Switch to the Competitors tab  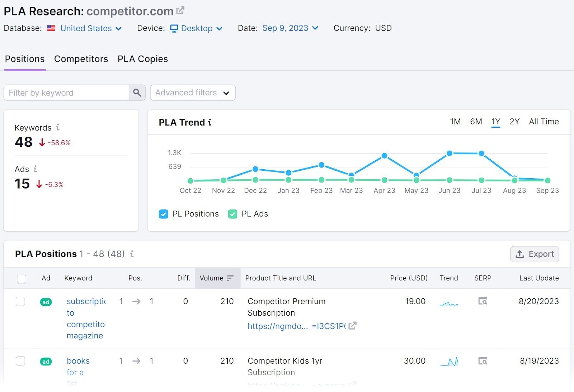81,59
